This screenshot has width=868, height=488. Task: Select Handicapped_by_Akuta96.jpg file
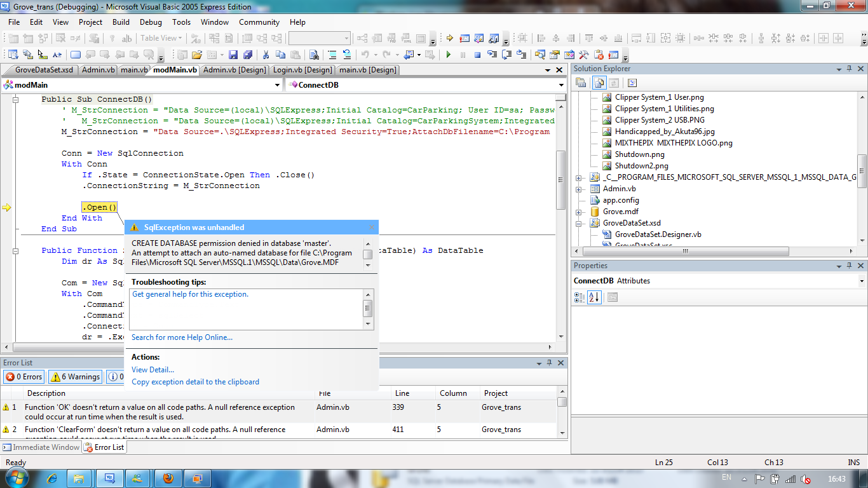click(663, 132)
